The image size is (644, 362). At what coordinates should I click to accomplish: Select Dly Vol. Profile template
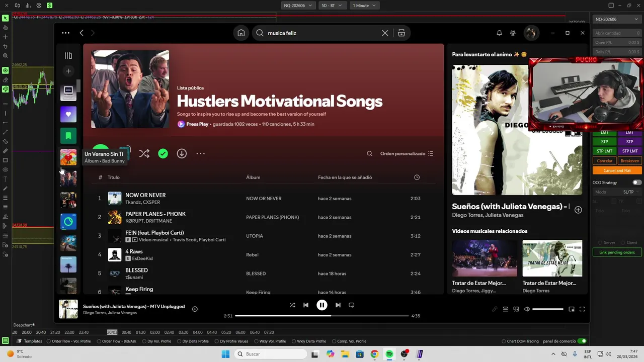pos(156,341)
